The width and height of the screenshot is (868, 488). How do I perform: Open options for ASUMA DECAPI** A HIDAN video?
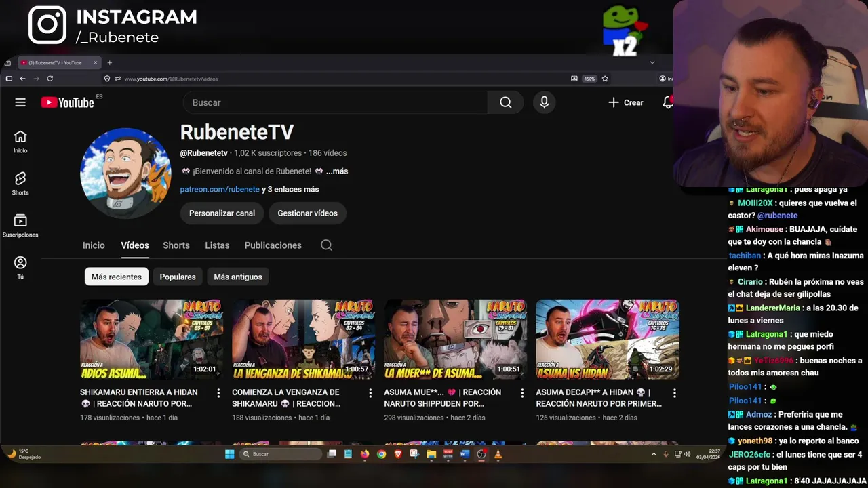coord(674,393)
